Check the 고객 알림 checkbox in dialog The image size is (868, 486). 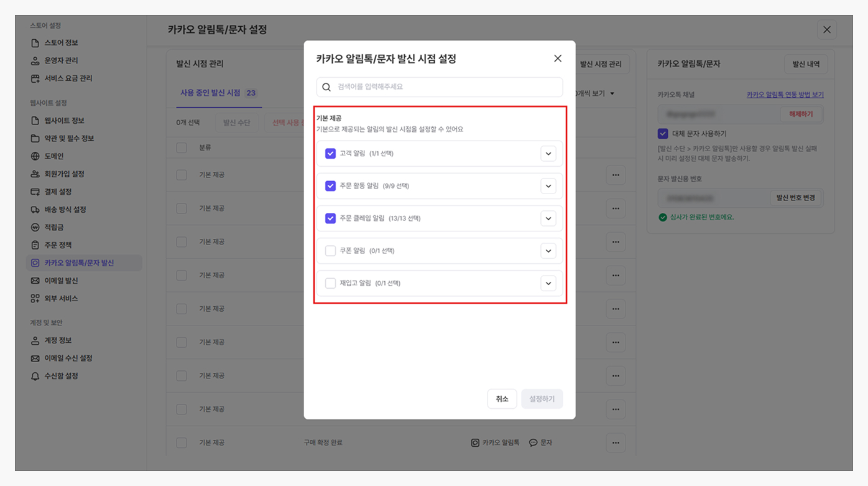pyautogui.click(x=330, y=153)
